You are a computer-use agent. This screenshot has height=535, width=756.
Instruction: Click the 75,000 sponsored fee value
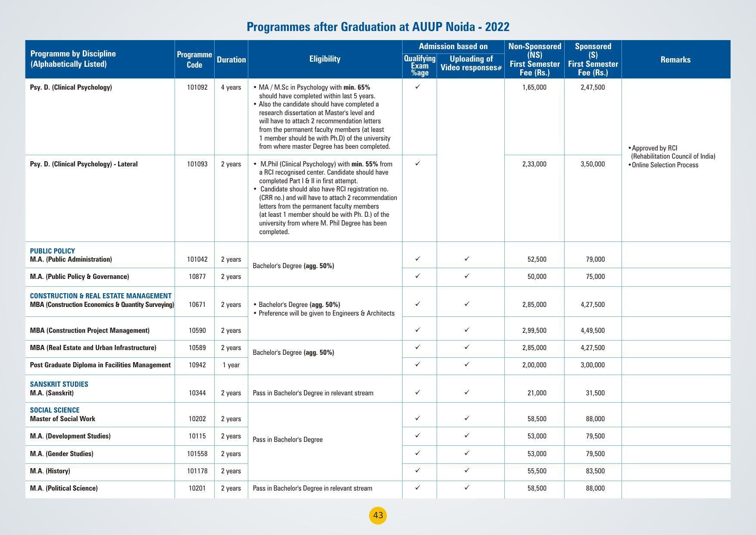595,276
